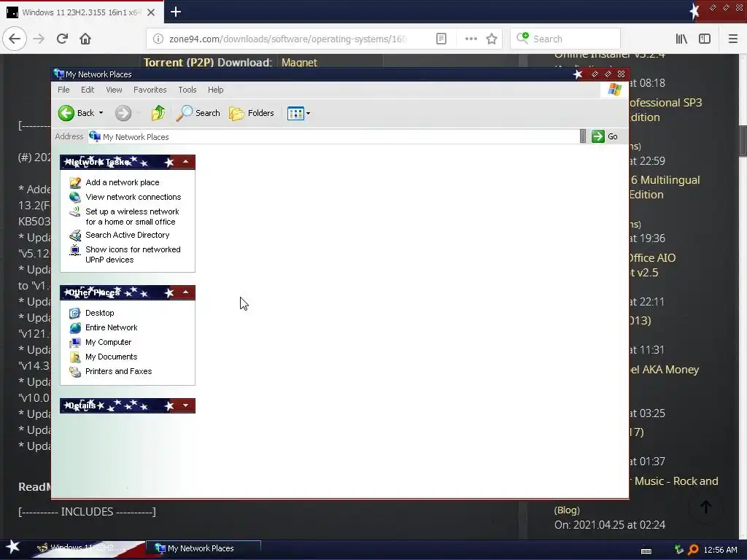Open the browser hamburger menu
The width and height of the screenshot is (747, 560).
click(x=732, y=39)
